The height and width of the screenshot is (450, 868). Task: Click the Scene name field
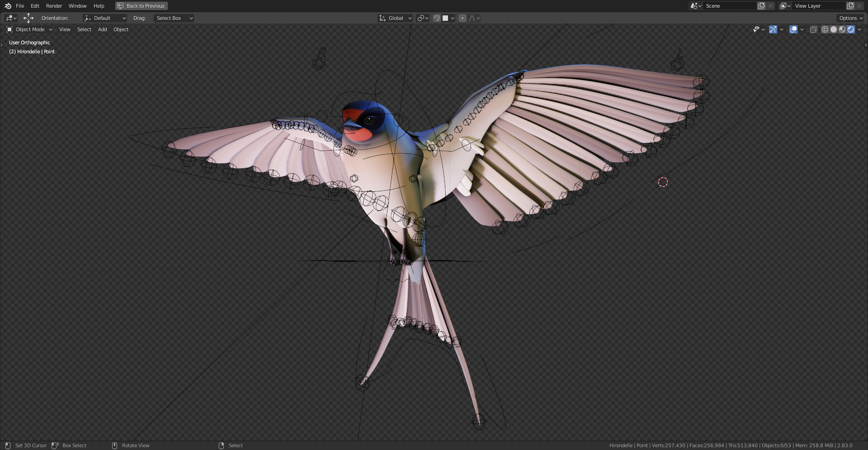click(730, 6)
